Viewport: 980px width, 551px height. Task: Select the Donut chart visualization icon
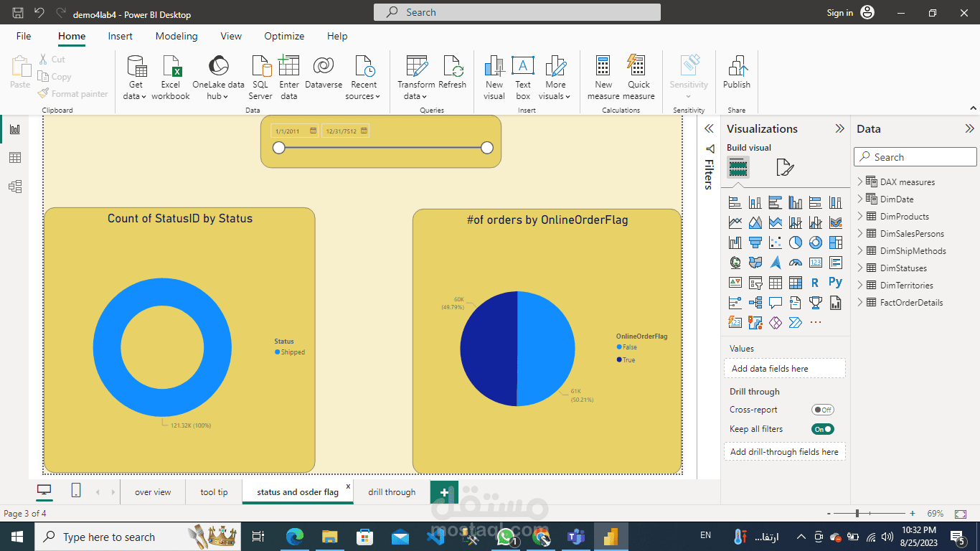pos(815,242)
